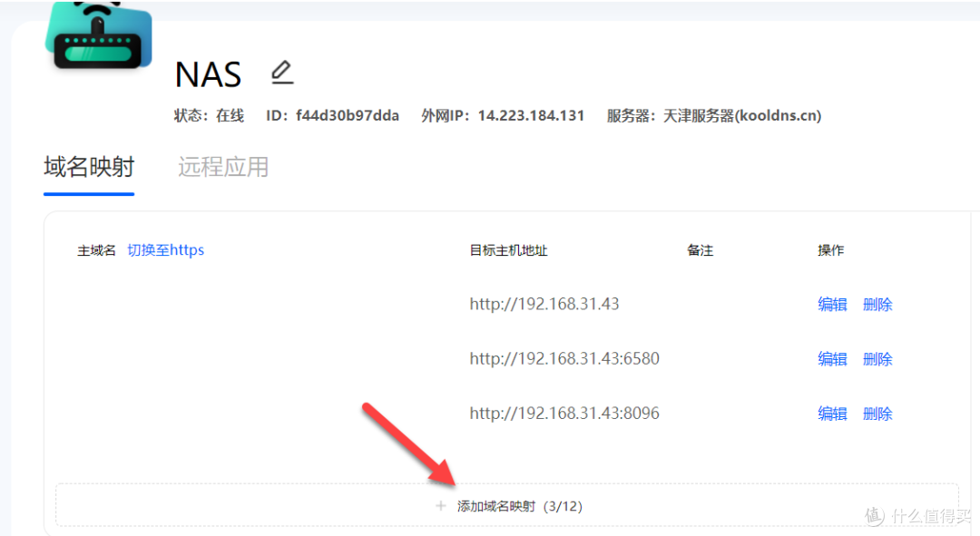Viewport: 980px width, 536px height.
Task: Edit the mapping for port 8096
Action: (832, 414)
